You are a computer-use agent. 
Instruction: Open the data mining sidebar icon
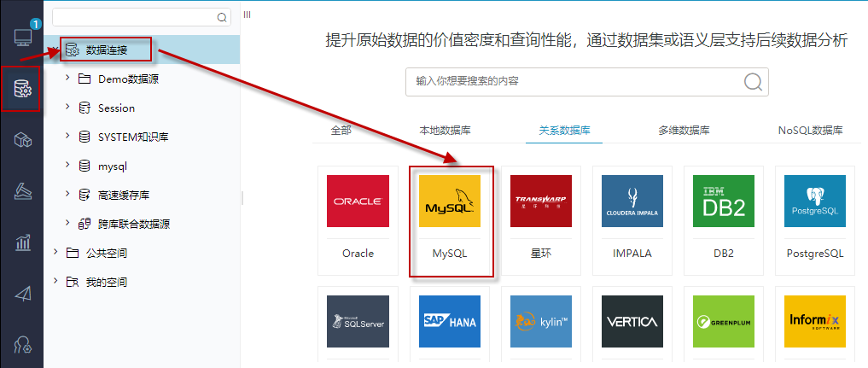(23, 191)
